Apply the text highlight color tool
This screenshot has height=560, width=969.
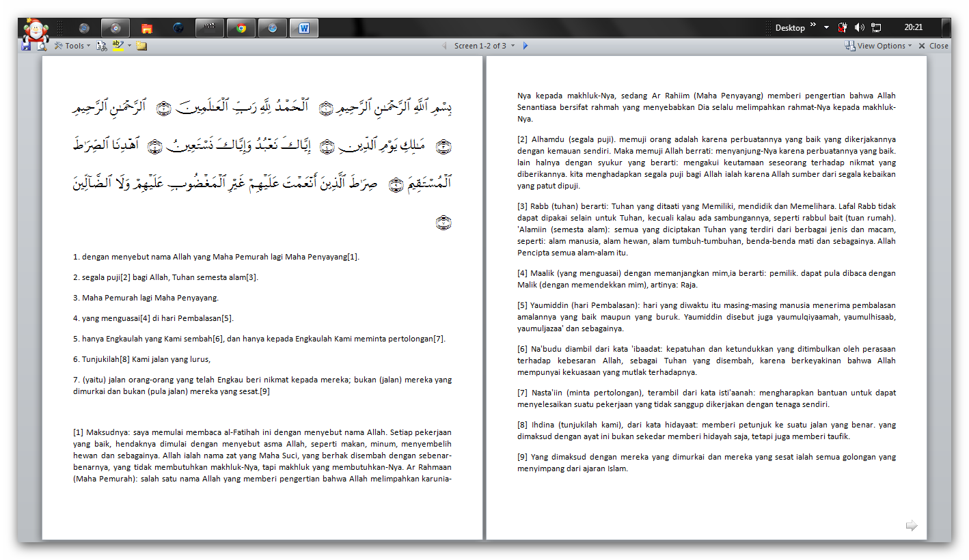coord(118,46)
